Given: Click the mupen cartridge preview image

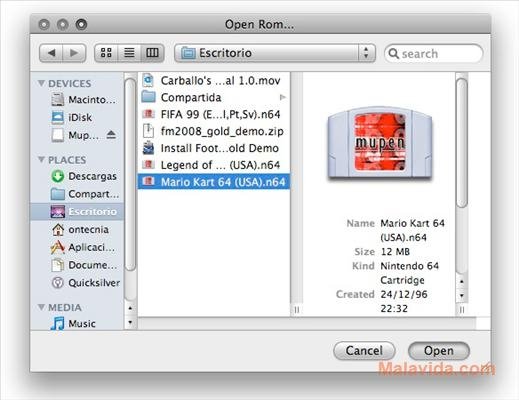Looking at the screenshot, I should click(x=380, y=143).
